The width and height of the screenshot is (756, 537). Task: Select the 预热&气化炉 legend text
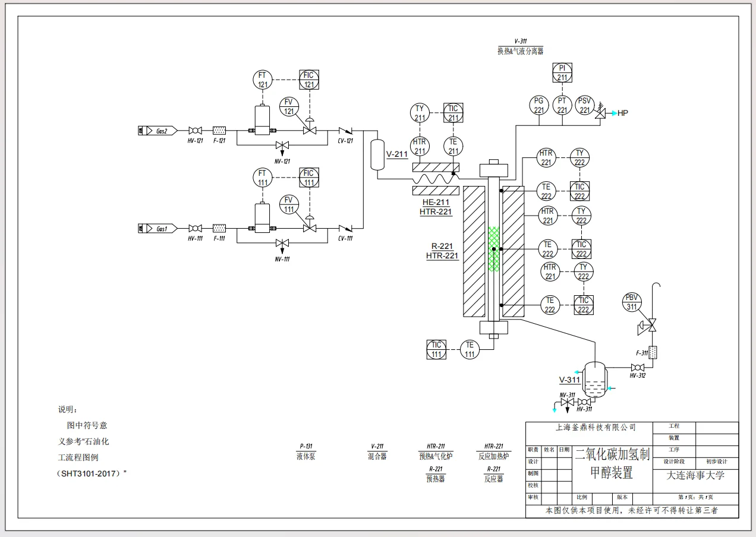[x=436, y=456]
